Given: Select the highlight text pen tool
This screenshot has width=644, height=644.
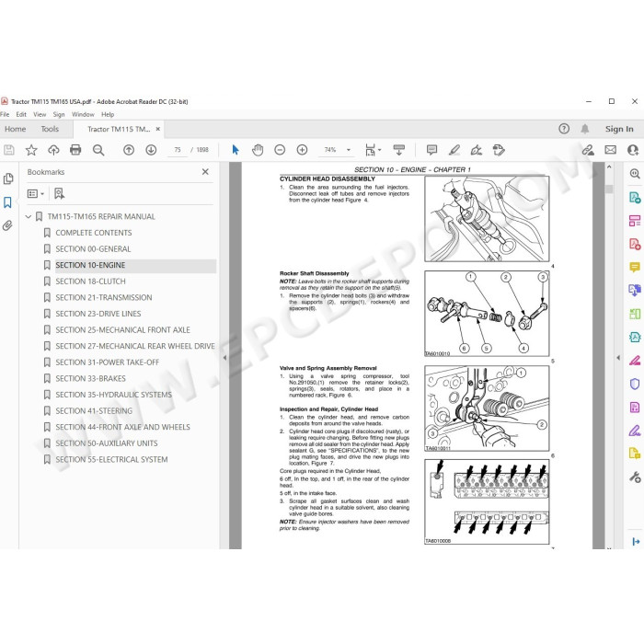Looking at the screenshot, I should pyautogui.click(x=454, y=150).
